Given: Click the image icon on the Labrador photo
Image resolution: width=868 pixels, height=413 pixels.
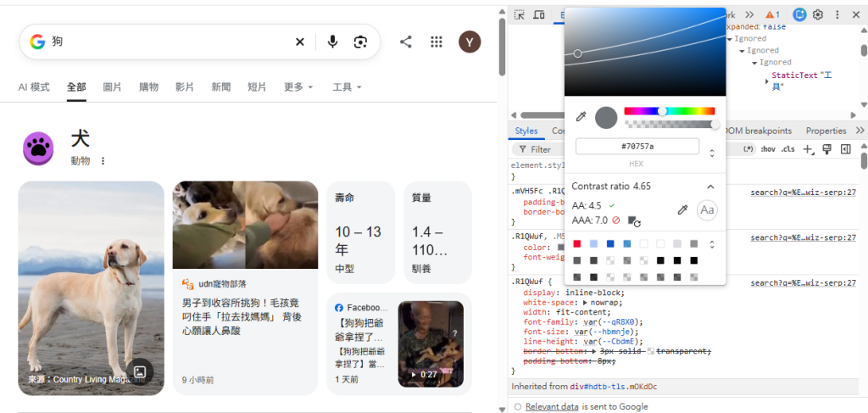Looking at the screenshot, I should (x=140, y=371).
